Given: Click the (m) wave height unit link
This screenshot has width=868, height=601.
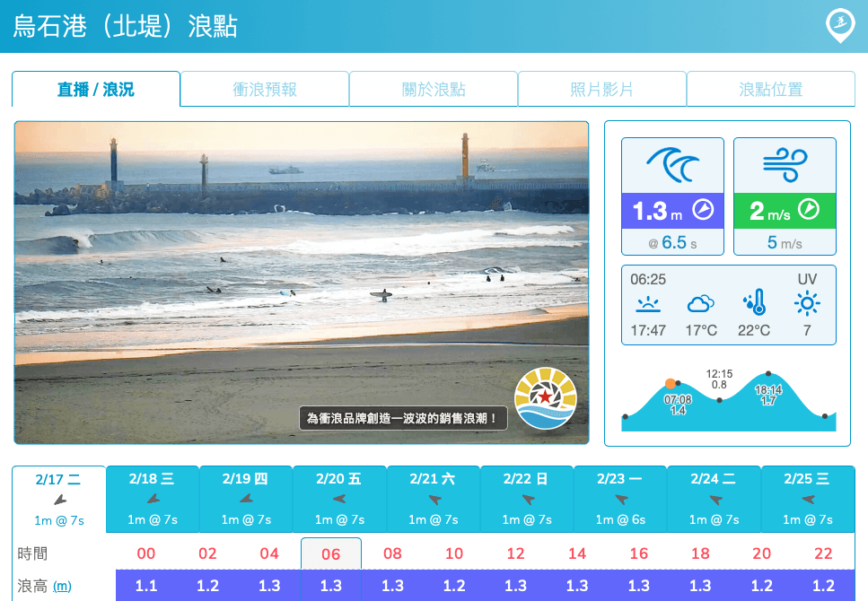Looking at the screenshot, I should point(62,586).
